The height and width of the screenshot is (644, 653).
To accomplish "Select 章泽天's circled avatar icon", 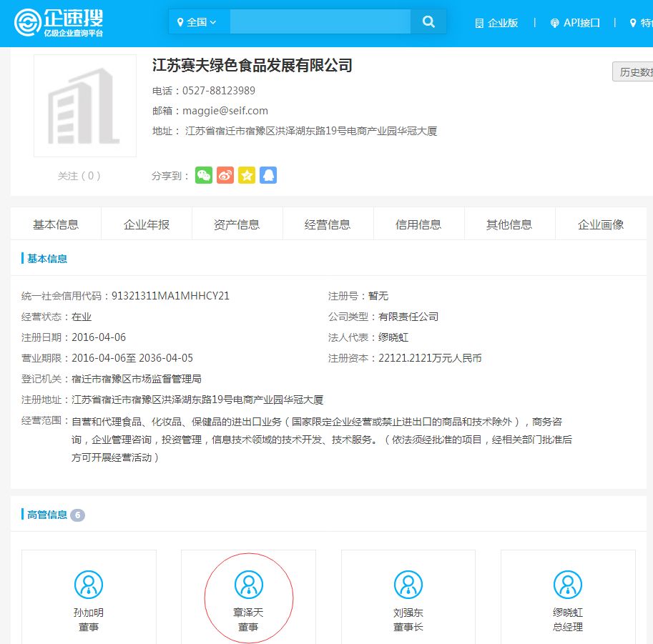I will tap(248, 584).
